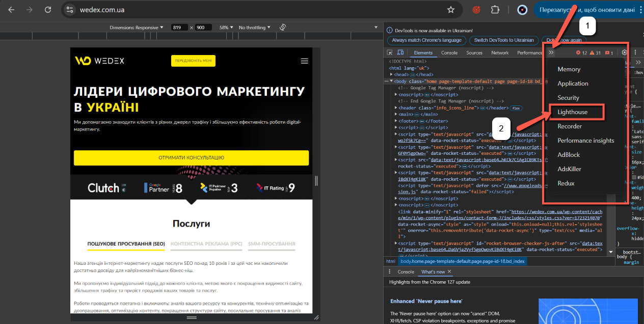Open the drawer three-dot menu beside Console

(389, 272)
